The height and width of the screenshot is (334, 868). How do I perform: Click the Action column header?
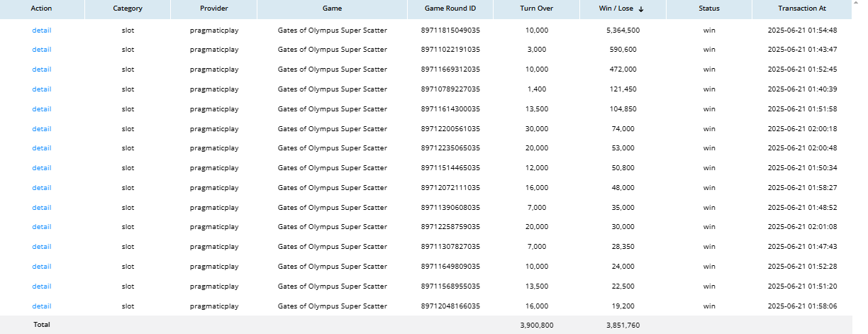click(42, 9)
